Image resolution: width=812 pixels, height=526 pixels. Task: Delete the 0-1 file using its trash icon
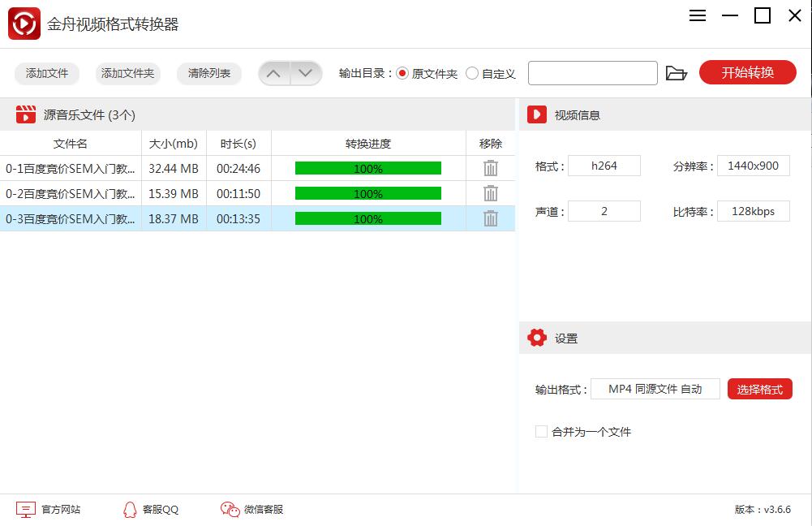(x=491, y=168)
